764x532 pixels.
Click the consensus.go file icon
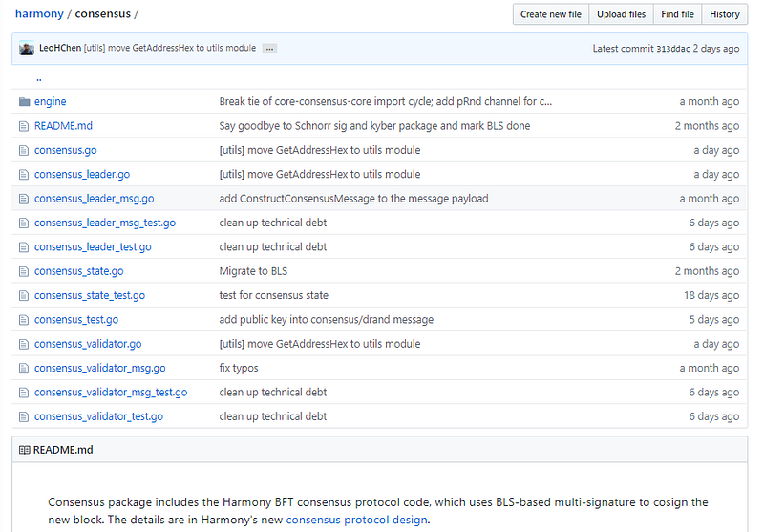coord(25,150)
